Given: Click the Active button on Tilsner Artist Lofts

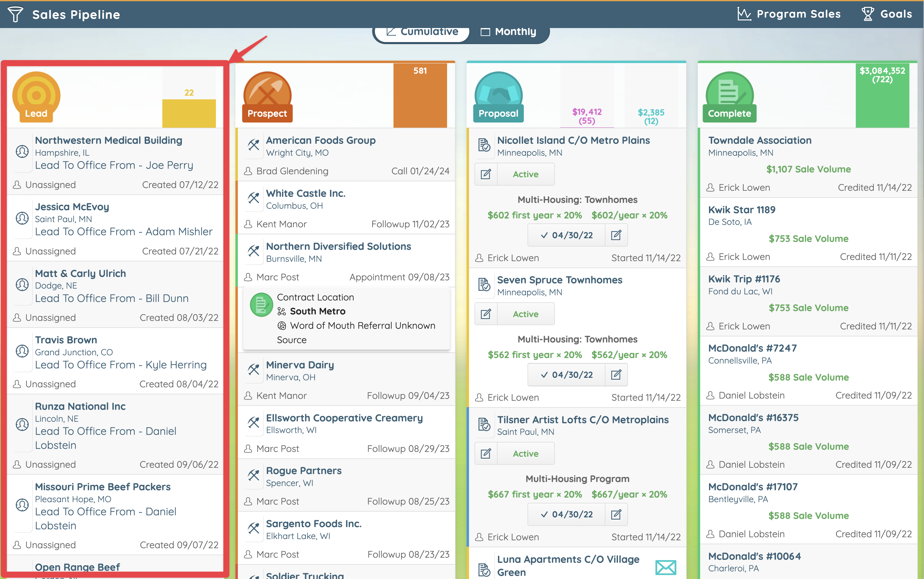Looking at the screenshot, I should 526,453.
